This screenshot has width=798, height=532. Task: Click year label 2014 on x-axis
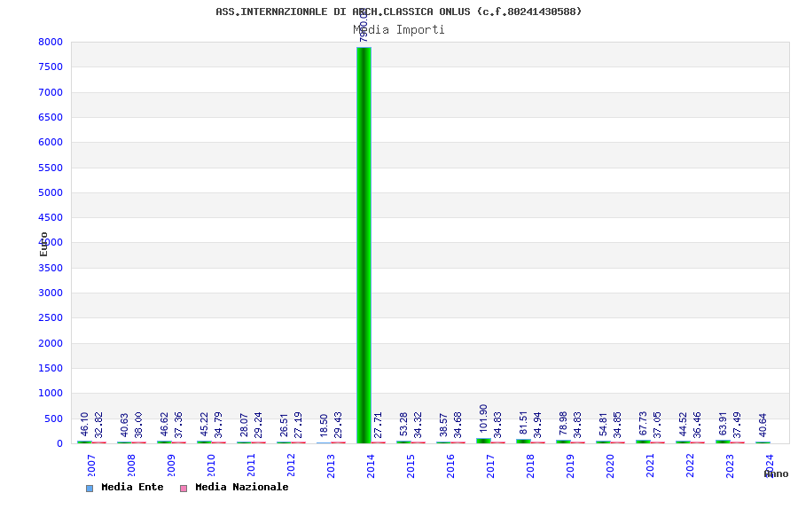[371, 465]
